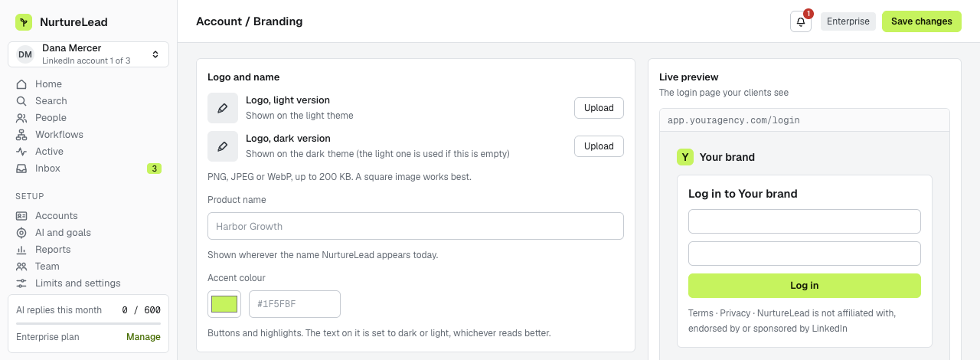Click the Workflows icon in sidebar
The height and width of the screenshot is (360, 980).
point(21,135)
